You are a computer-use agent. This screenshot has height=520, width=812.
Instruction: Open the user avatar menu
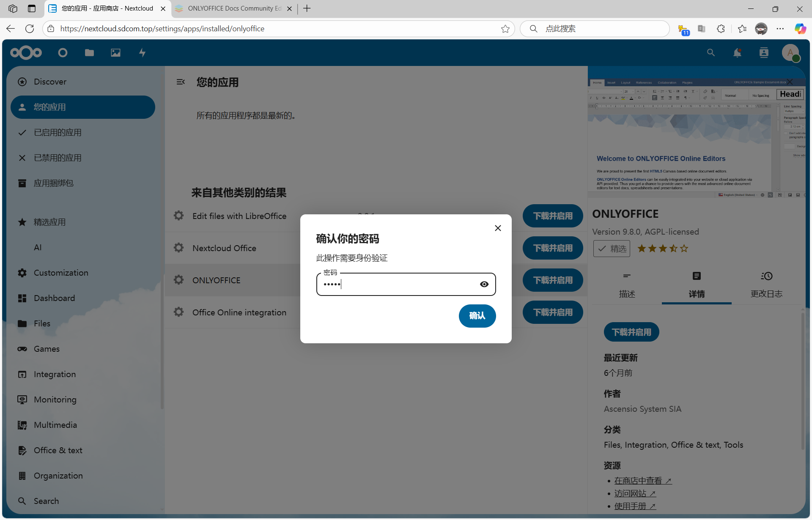pos(790,53)
